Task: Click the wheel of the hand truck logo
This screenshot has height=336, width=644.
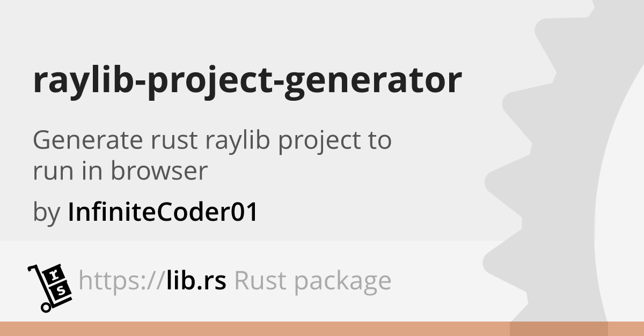Action: click(46, 307)
